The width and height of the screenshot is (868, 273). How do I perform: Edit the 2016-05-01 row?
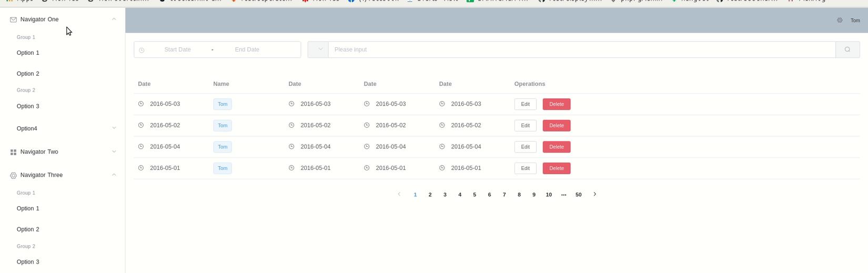click(525, 168)
